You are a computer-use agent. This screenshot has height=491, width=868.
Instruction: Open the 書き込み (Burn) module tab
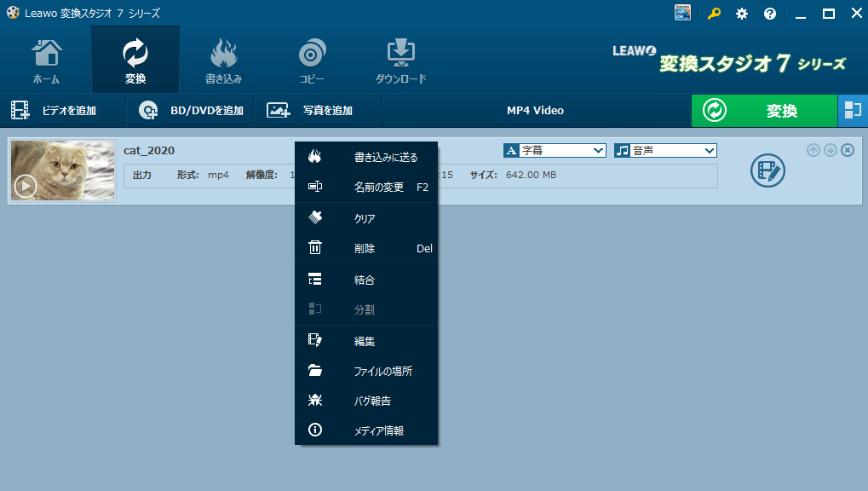pos(224,61)
